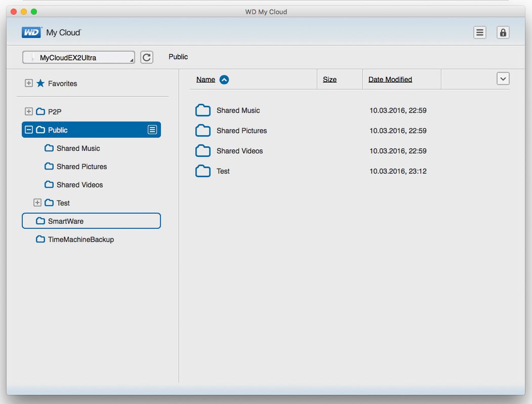Click the WD logo

tap(31, 32)
